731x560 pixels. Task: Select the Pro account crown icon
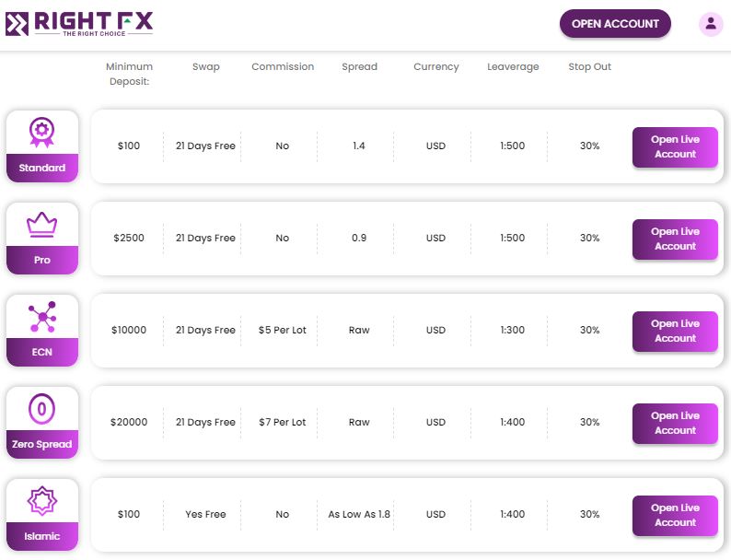(x=42, y=225)
